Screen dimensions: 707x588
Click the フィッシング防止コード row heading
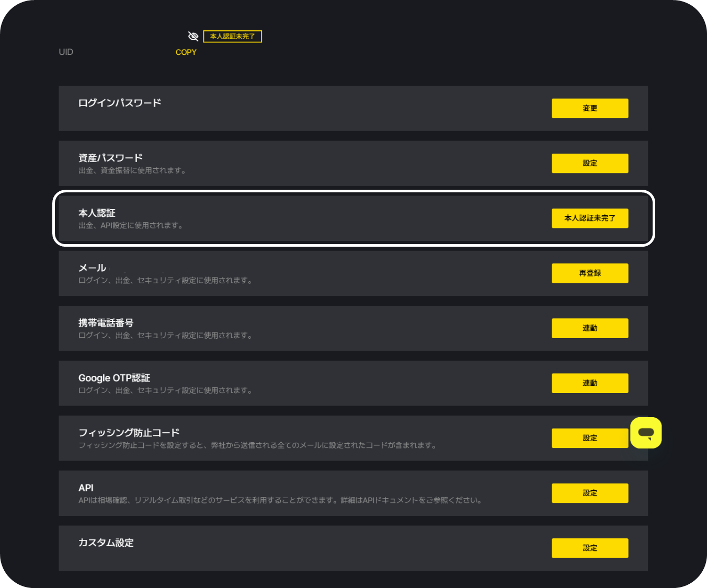pos(129,433)
